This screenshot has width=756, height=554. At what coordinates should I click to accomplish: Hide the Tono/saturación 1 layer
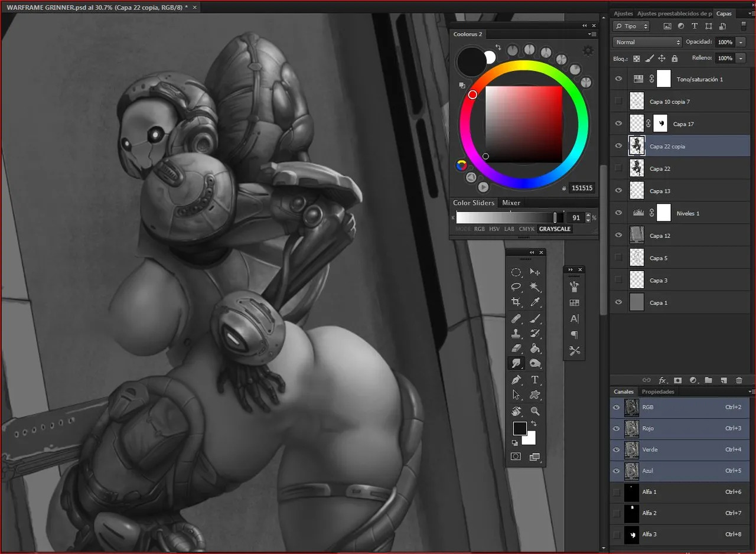click(618, 79)
